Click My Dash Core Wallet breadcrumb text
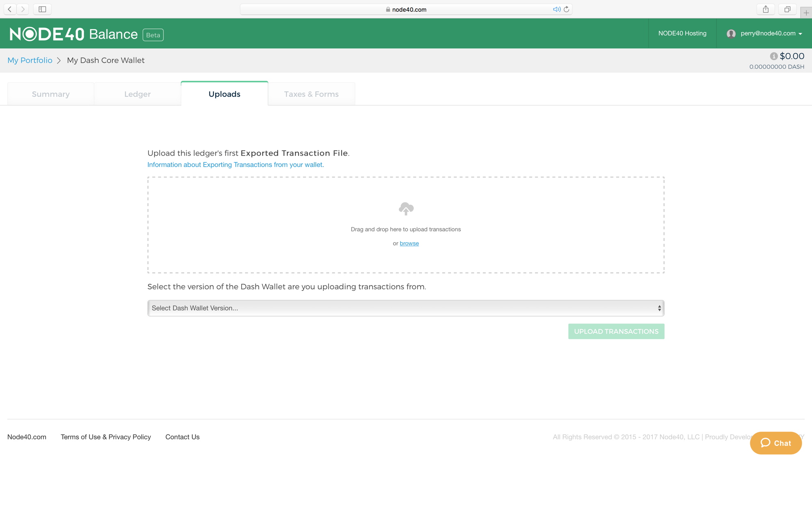The image size is (812, 508). pos(106,60)
